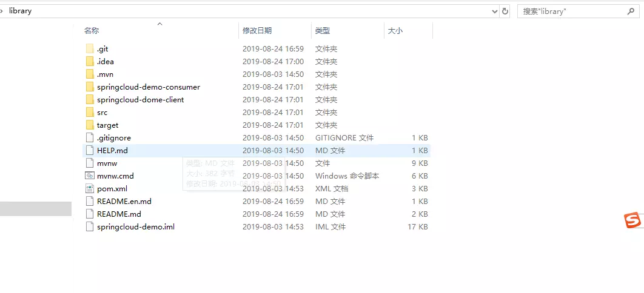Sort files by 修改日期 column header
This screenshot has height=293, width=644.
[x=257, y=31]
